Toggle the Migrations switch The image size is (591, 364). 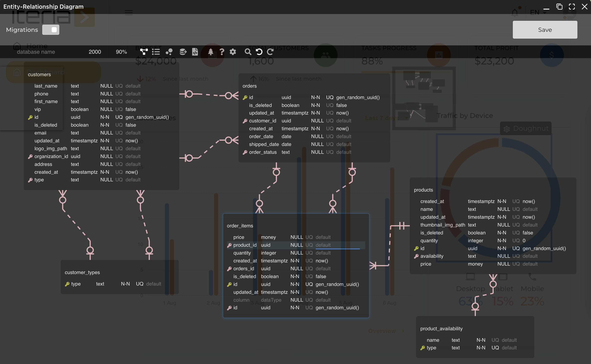[51, 30]
